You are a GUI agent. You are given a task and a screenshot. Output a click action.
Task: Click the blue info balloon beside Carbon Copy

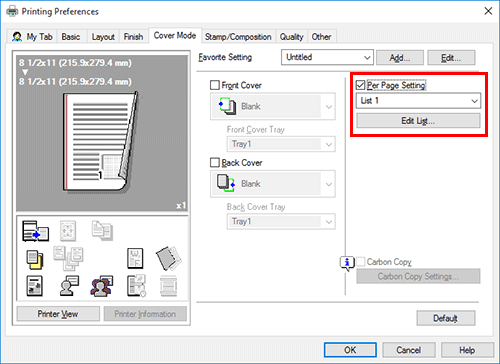point(347,263)
